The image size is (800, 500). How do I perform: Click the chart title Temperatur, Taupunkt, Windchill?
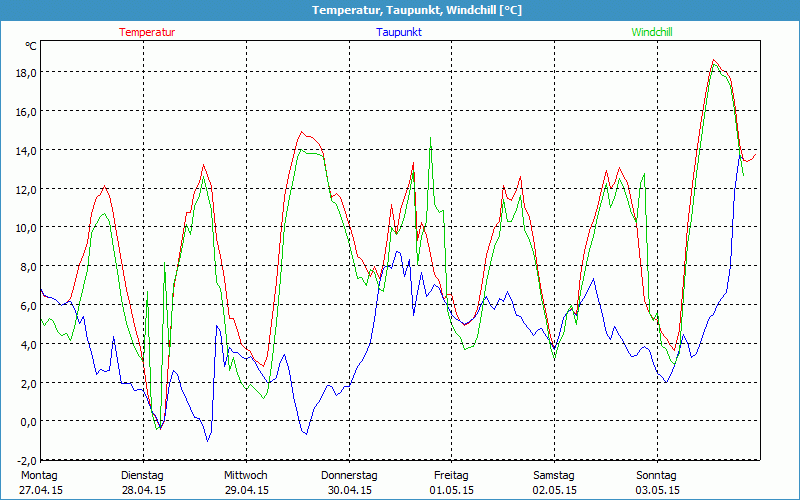tap(417, 10)
